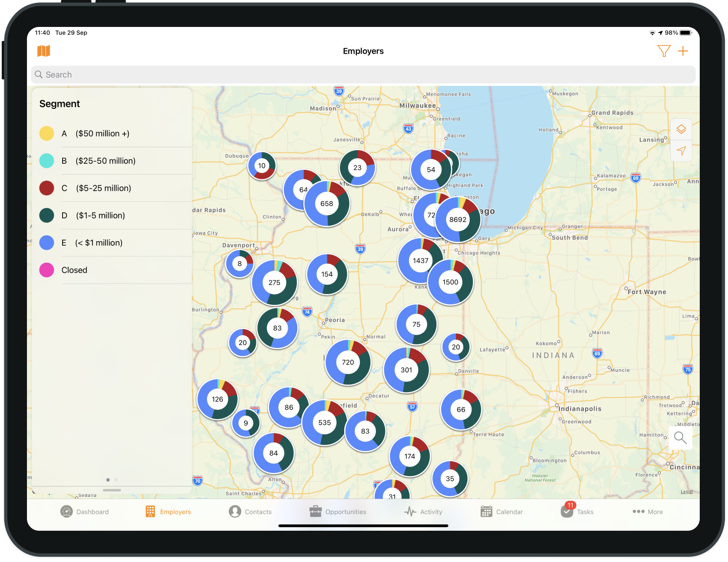The height and width of the screenshot is (562, 728).
Task: Select yellow Segment A swatch
Action: 47,133
